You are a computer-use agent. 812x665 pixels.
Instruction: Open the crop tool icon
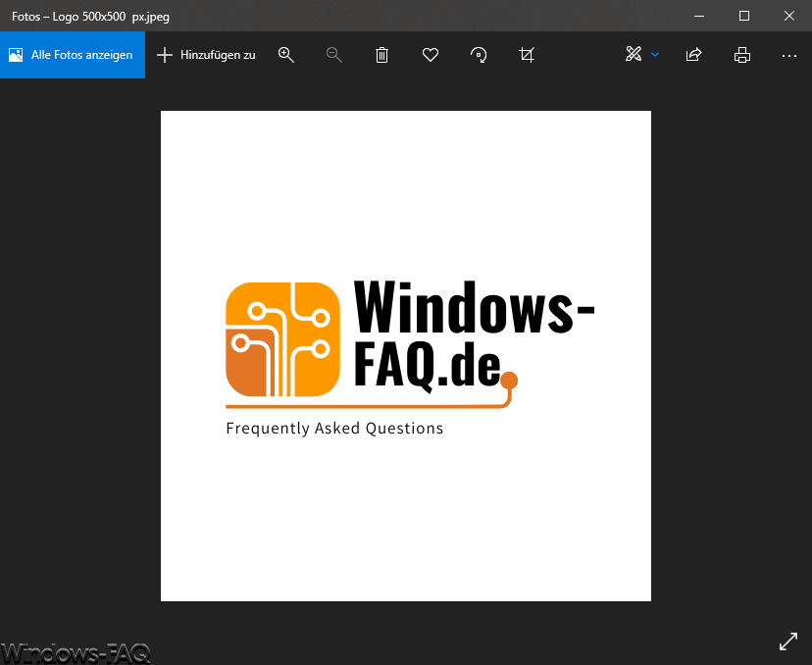point(527,54)
